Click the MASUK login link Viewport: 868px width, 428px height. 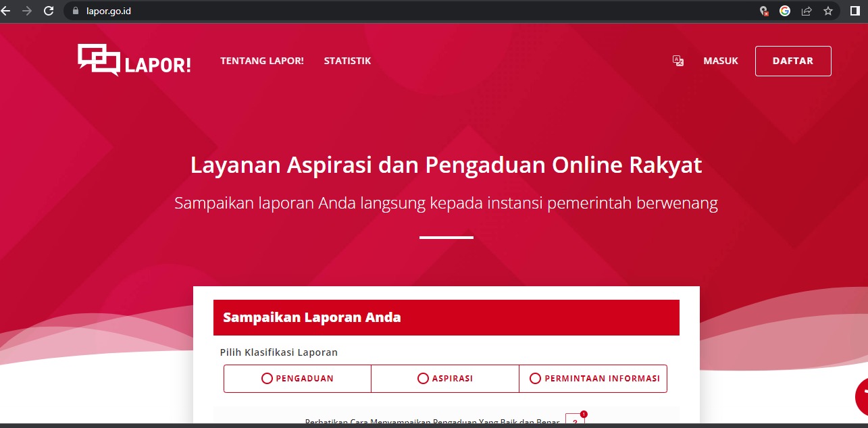click(721, 61)
